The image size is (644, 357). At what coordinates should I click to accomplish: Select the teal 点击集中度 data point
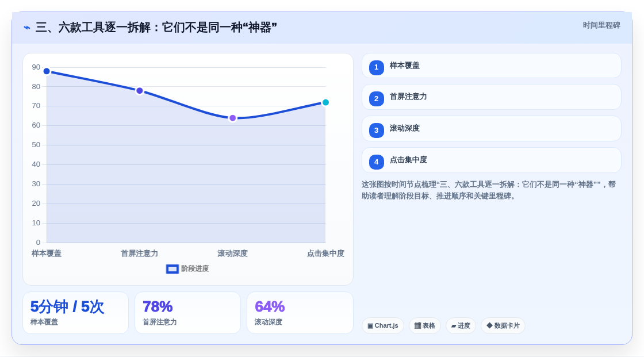click(x=325, y=102)
